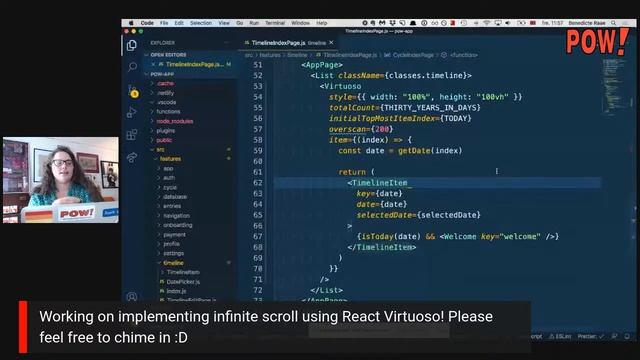Click Prettier in the status bar
Screen dimensions: 640x360
click(x=590, y=336)
